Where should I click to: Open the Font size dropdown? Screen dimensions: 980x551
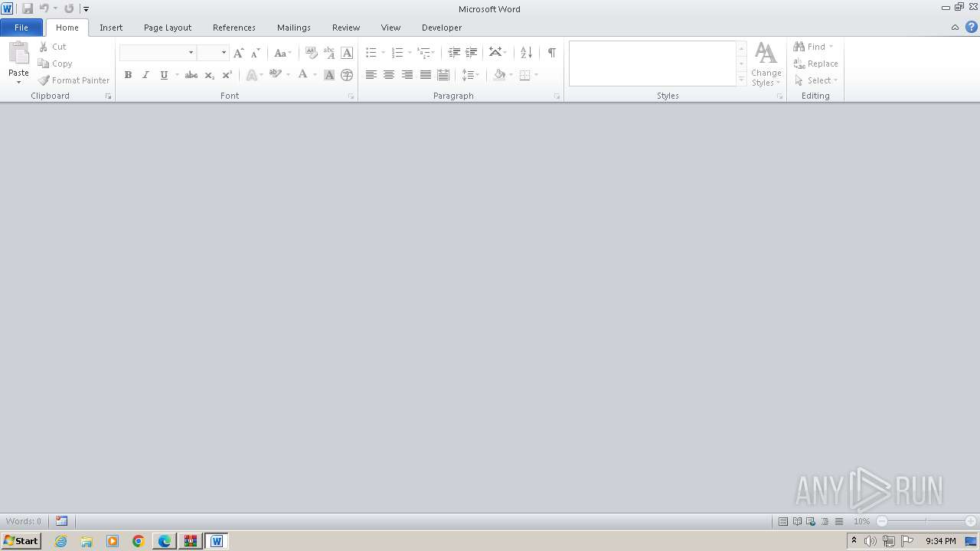224,53
